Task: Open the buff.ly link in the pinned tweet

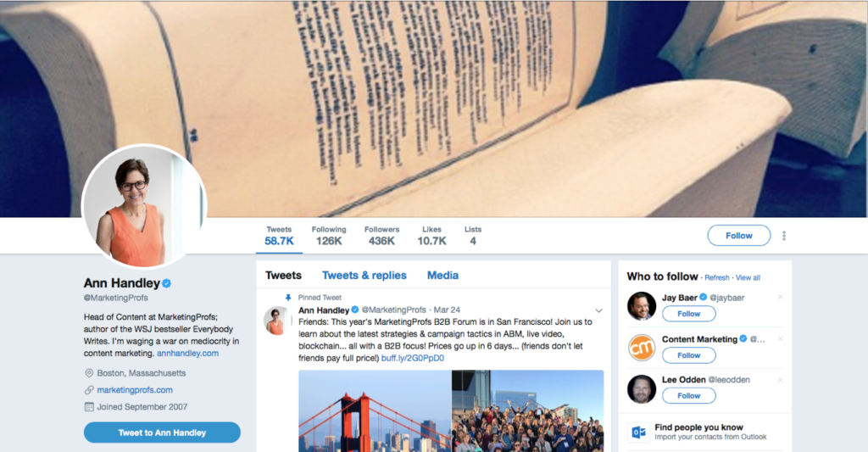Action: point(413,358)
